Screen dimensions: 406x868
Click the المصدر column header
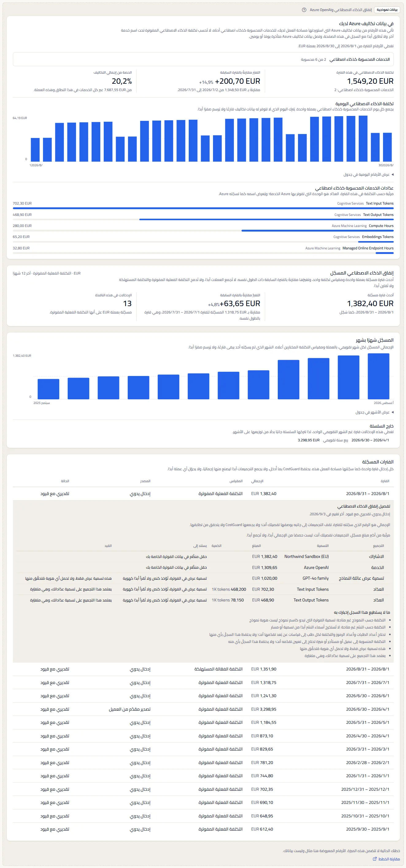point(145,481)
